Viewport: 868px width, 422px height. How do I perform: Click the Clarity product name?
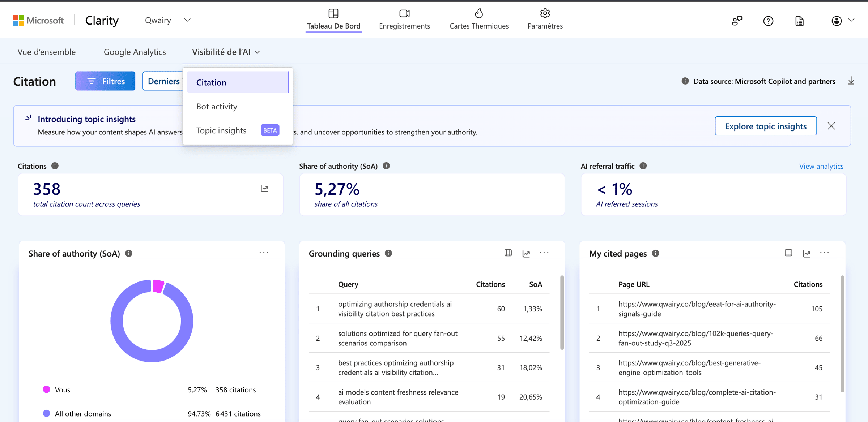click(x=102, y=20)
